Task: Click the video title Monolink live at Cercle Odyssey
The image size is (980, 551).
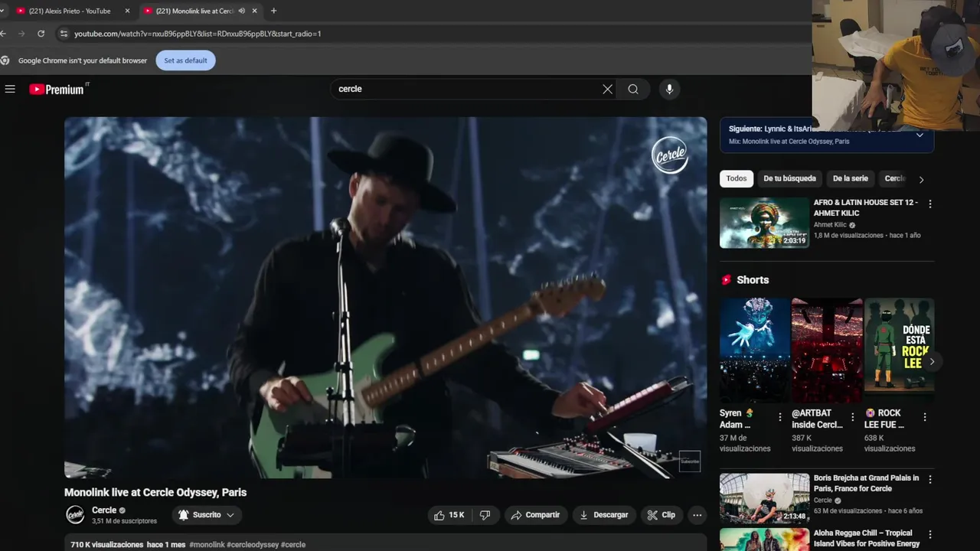Action: click(x=155, y=492)
